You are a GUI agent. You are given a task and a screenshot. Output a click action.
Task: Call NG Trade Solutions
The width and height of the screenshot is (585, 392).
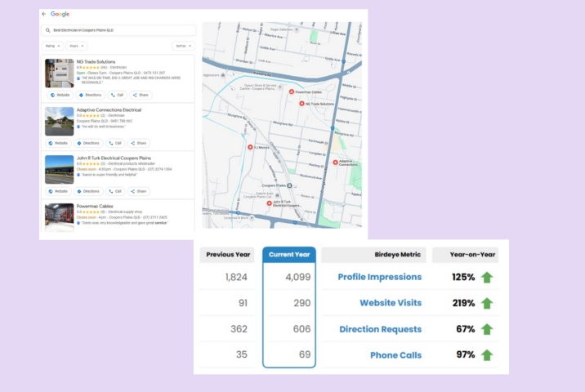(117, 95)
